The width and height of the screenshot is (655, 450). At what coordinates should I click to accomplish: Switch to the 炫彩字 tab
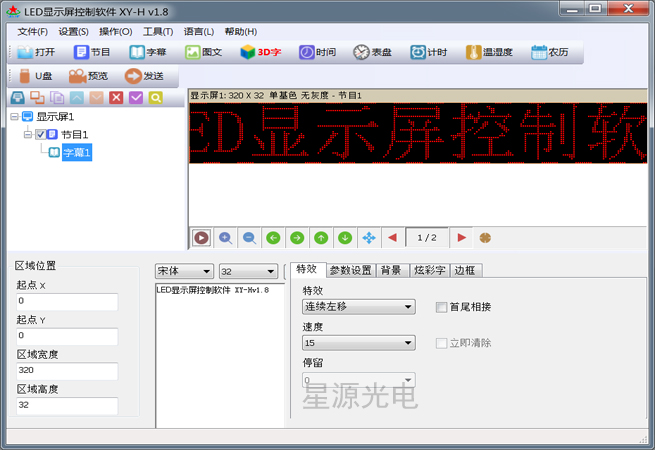pos(429,271)
